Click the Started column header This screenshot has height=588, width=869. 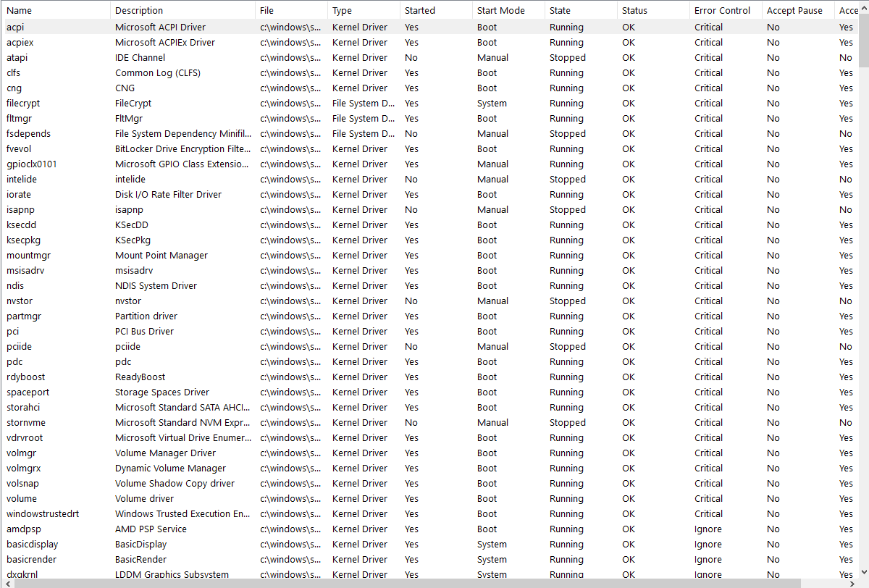pos(436,10)
